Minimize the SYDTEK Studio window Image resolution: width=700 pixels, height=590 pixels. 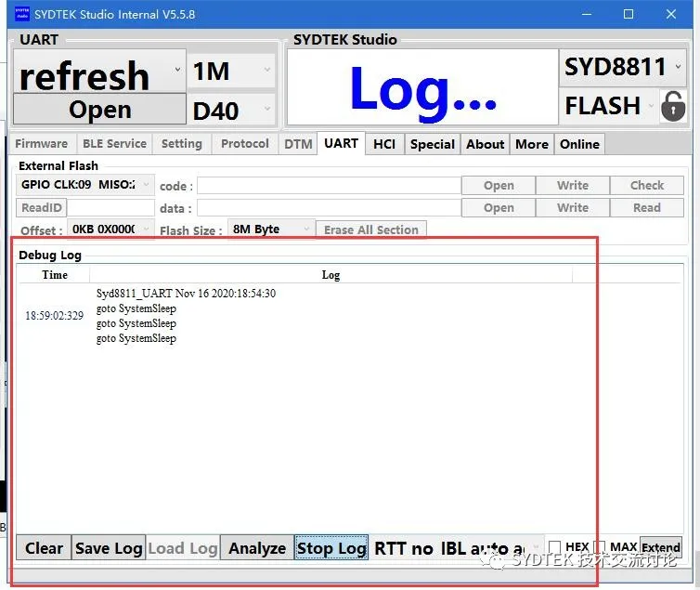[x=587, y=14]
